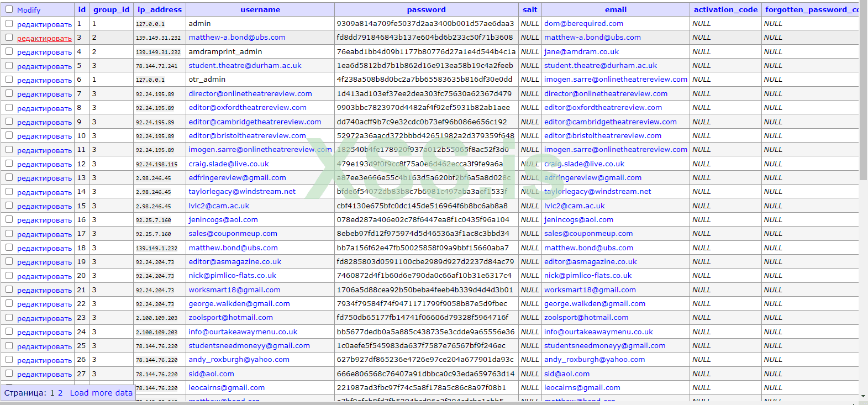Tick the checkbox for row id 26
Image resolution: width=868 pixels, height=405 pixels.
click(9, 360)
